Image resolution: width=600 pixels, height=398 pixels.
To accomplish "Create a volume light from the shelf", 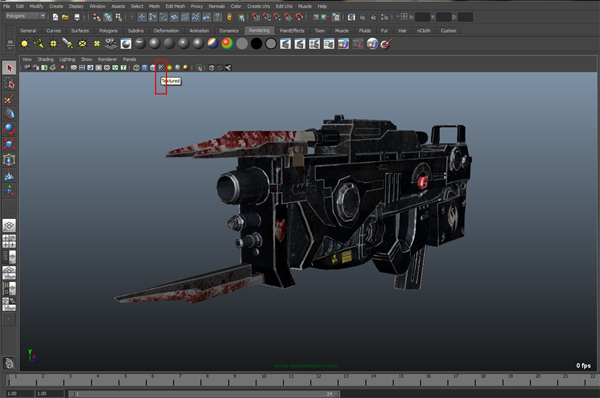I will [x=97, y=44].
